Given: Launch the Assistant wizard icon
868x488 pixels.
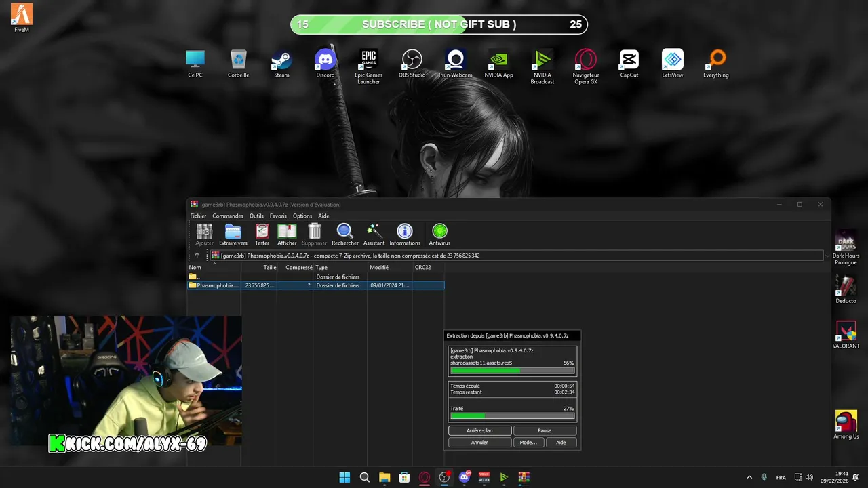Looking at the screenshot, I should pyautogui.click(x=374, y=235).
